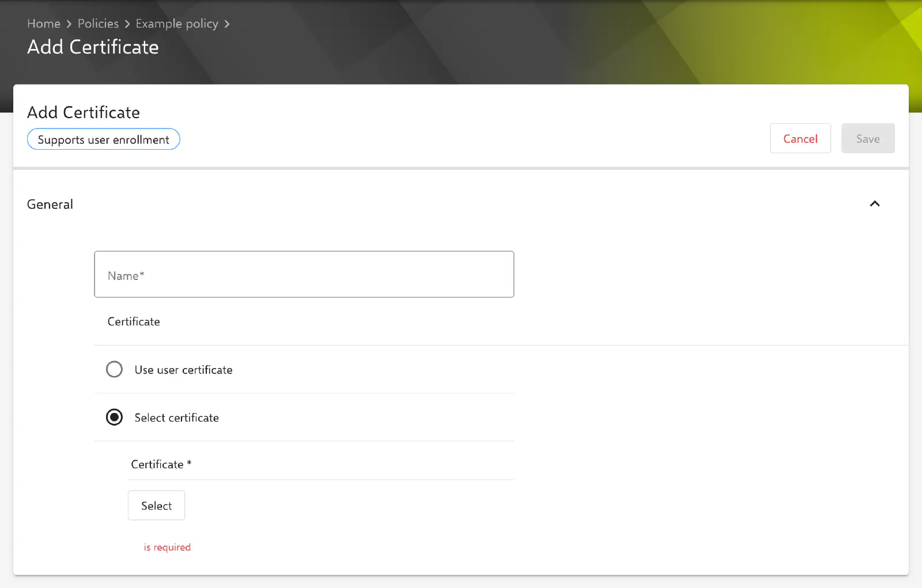Collapse the General section chevron
Viewport: 922px width, 588px height.
point(874,204)
